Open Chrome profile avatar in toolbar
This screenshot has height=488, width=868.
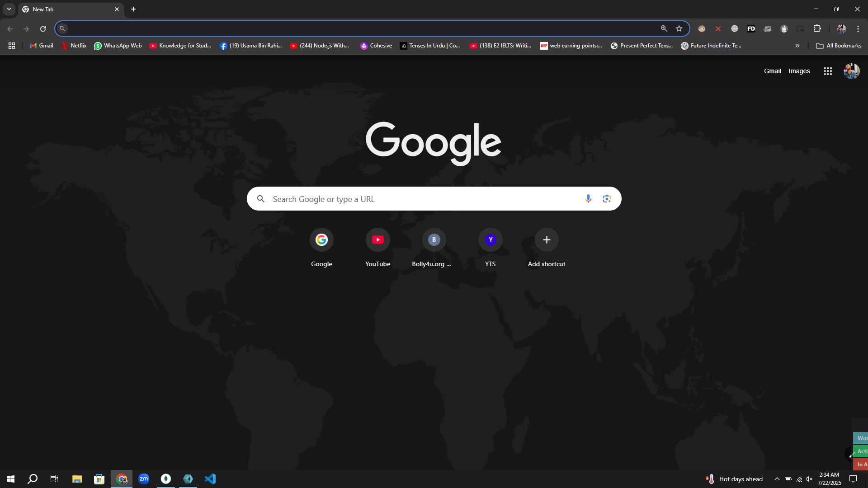pyautogui.click(x=841, y=28)
